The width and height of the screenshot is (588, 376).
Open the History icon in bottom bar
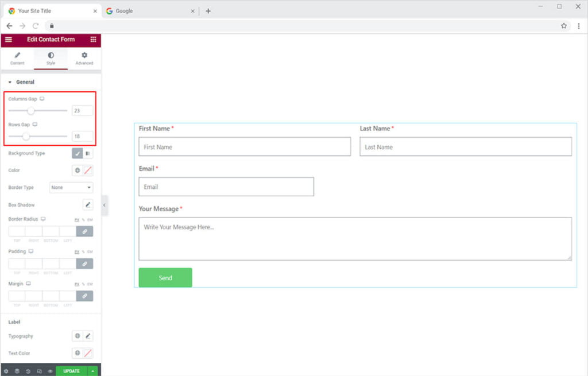point(28,371)
